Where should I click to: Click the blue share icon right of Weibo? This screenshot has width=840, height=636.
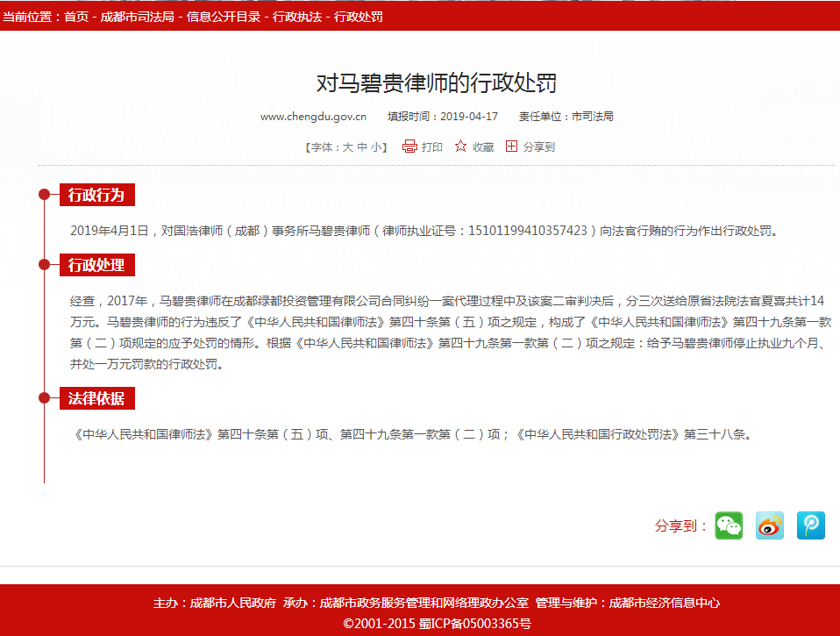pos(811,525)
